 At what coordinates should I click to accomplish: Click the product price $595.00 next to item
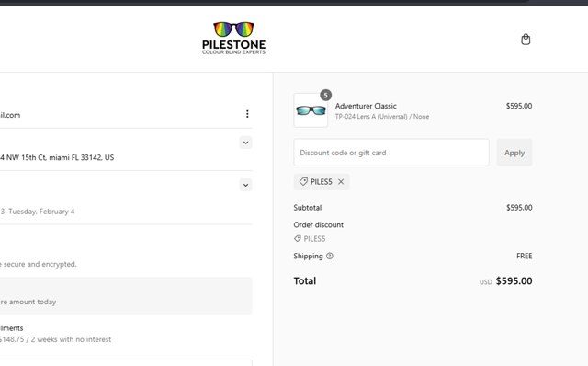(519, 106)
